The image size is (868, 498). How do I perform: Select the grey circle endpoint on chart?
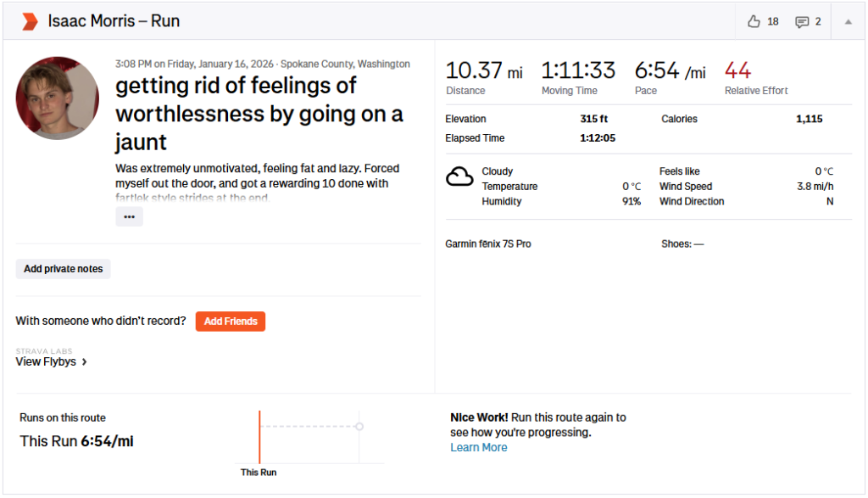(359, 426)
